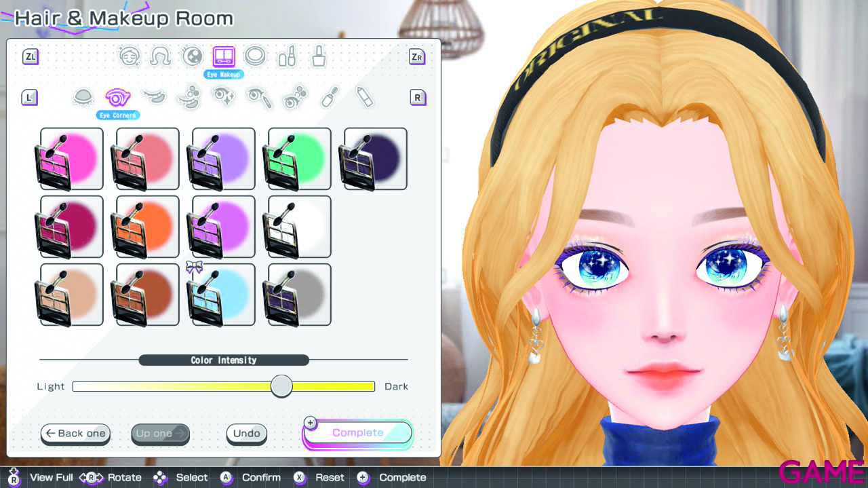Click the ZR next category button
The height and width of the screenshot is (488, 868).
[418, 57]
